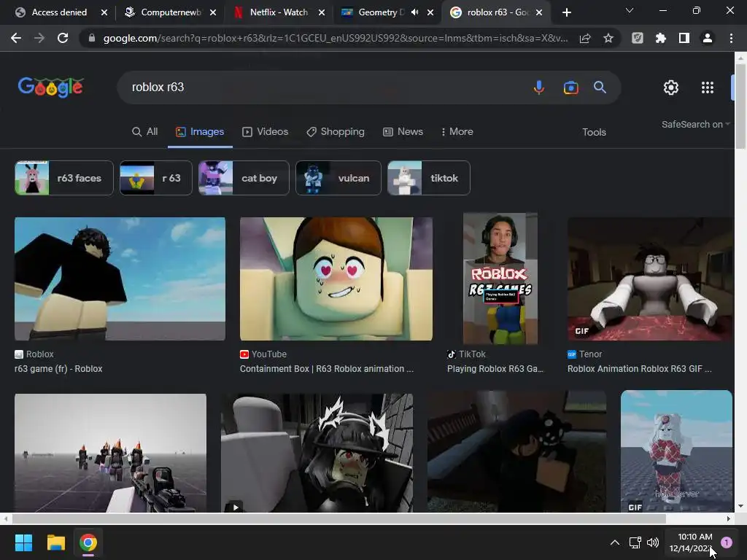The width and height of the screenshot is (747, 560).
Task: Bookmark this page with the star icon
Action: pos(608,38)
